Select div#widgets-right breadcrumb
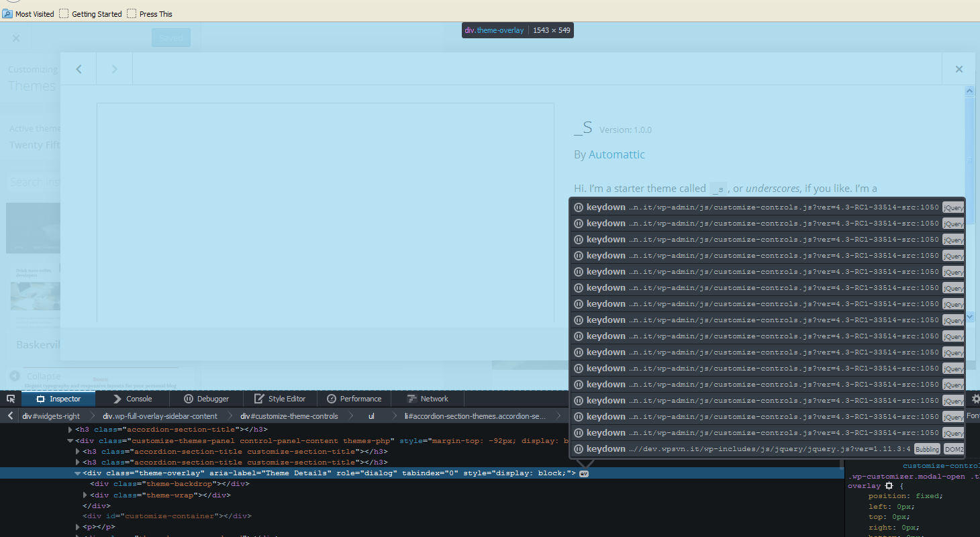 coord(51,416)
